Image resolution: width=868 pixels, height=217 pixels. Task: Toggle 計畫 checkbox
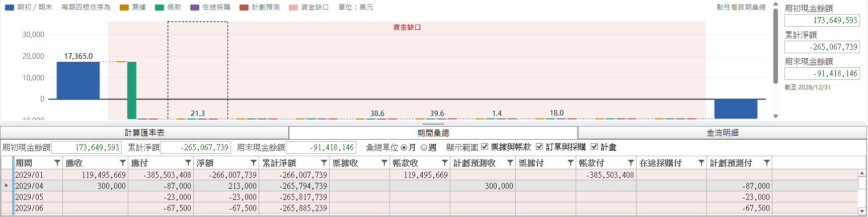[594, 147]
